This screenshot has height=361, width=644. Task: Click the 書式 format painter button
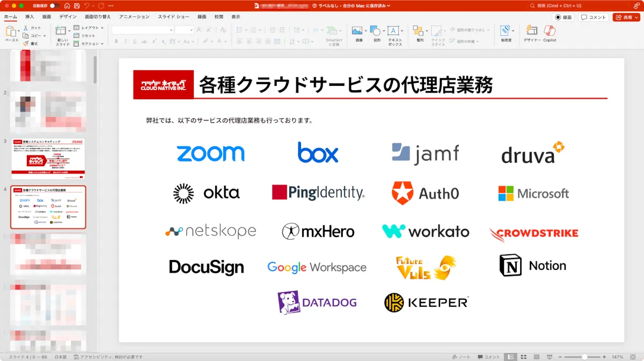tap(30, 43)
